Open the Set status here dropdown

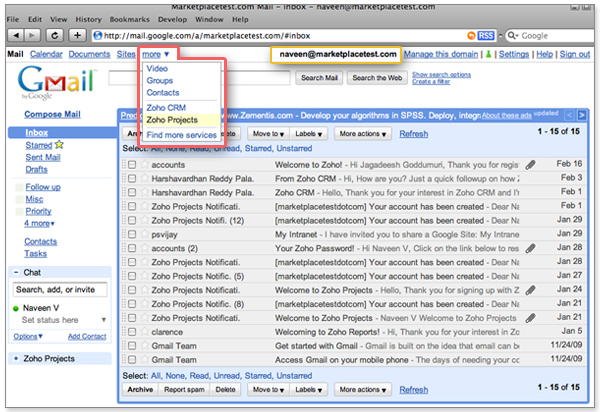click(103, 320)
